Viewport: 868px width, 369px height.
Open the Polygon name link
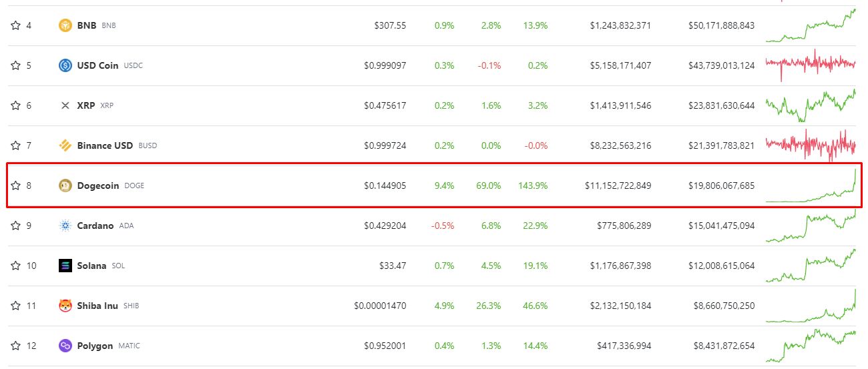point(95,346)
